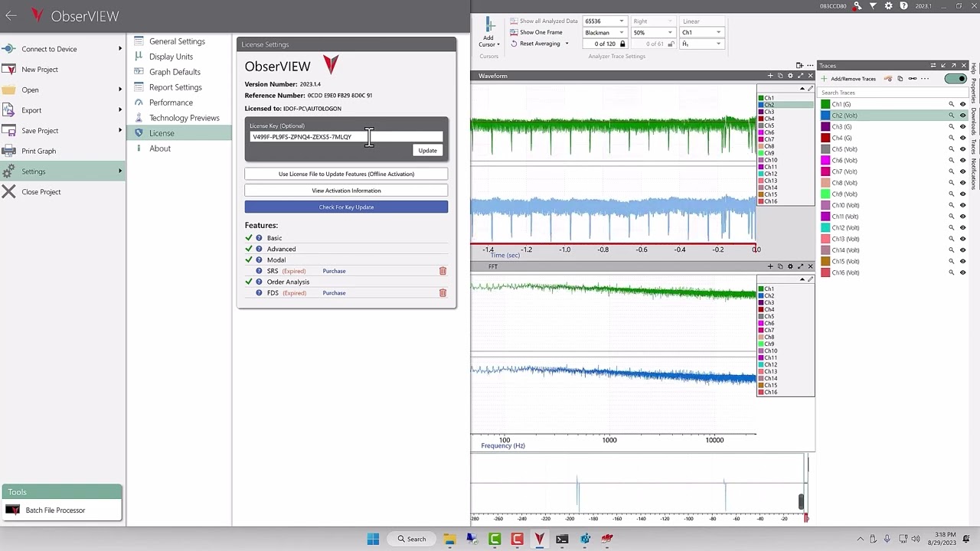Toggle visibility of Ch5 (Volt) trace
Image resolution: width=980 pixels, height=551 pixels.
pyautogui.click(x=963, y=149)
